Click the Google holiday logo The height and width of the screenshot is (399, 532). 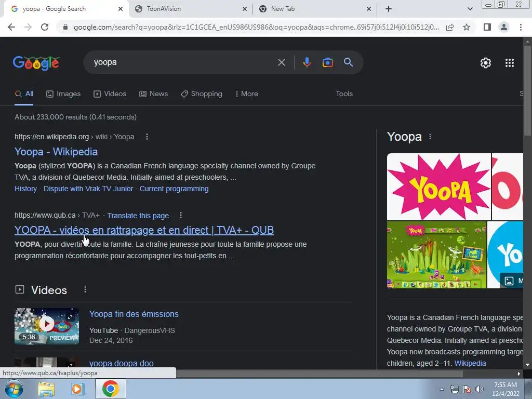click(x=36, y=63)
